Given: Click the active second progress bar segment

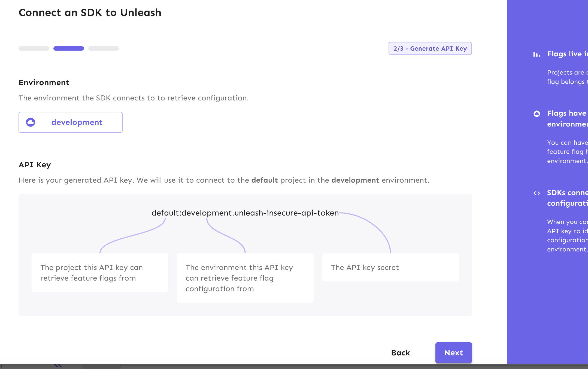Looking at the screenshot, I should tap(69, 48).
